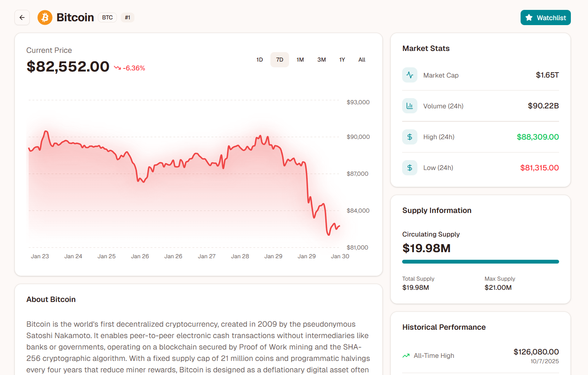This screenshot has width=588, height=375.
Task: Click the #1 rank badge
Action: [128, 17]
